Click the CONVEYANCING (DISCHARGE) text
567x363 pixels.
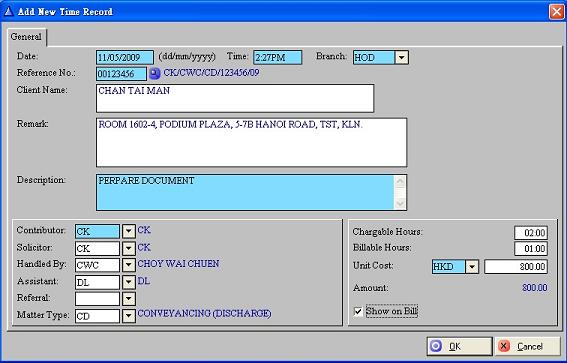pos(204,313)
